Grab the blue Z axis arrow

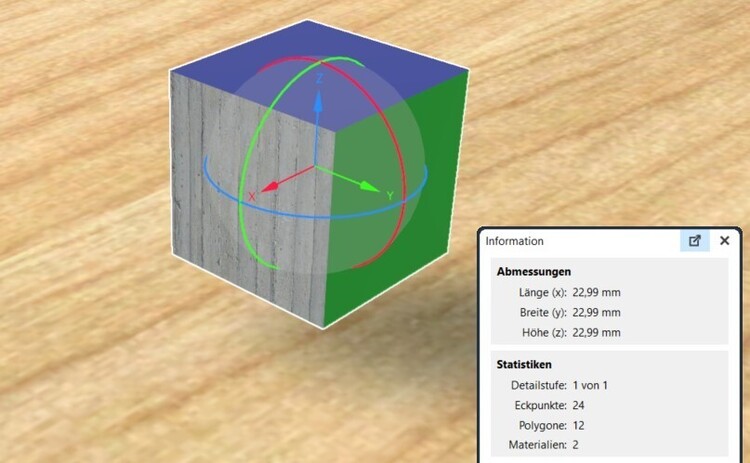tap(318, 102)
